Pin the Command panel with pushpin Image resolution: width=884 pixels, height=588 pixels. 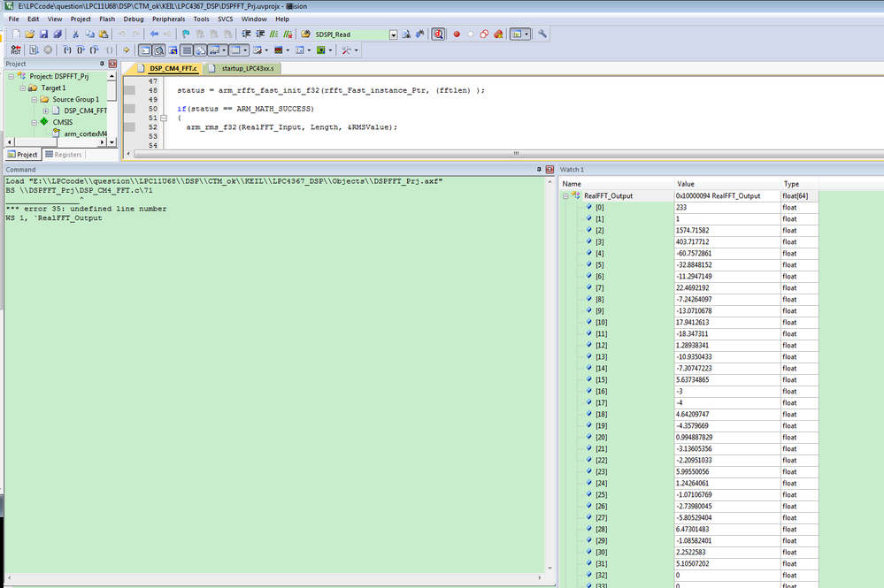(x=538, y=169)
